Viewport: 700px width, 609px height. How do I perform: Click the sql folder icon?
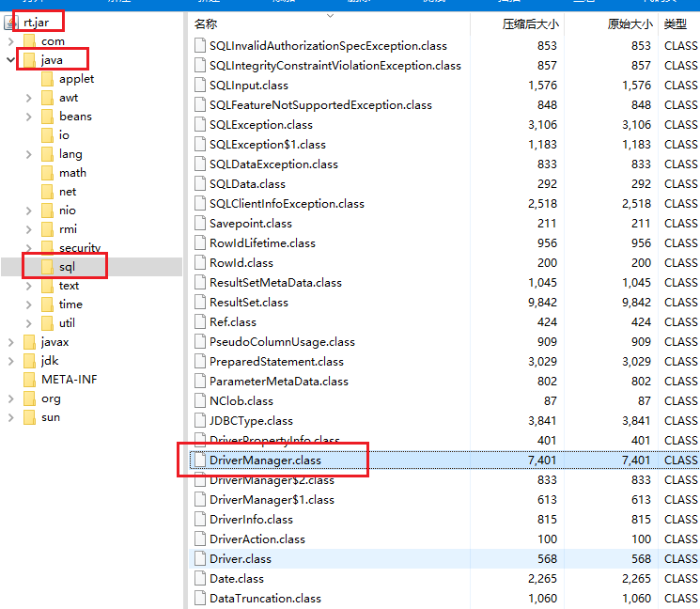47,267
